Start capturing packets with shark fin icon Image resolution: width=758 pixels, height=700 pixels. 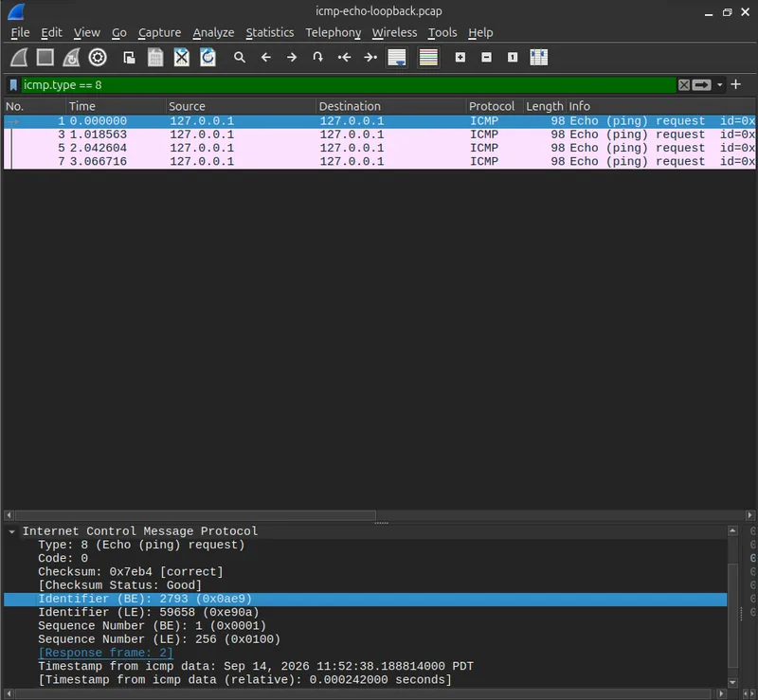[19, 58]
